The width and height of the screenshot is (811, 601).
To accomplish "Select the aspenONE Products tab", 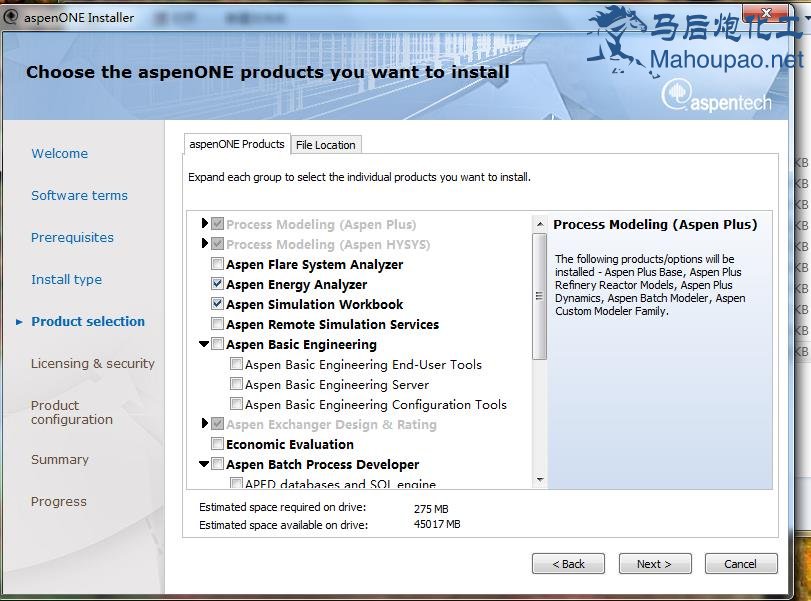I will tap(236, 144).
